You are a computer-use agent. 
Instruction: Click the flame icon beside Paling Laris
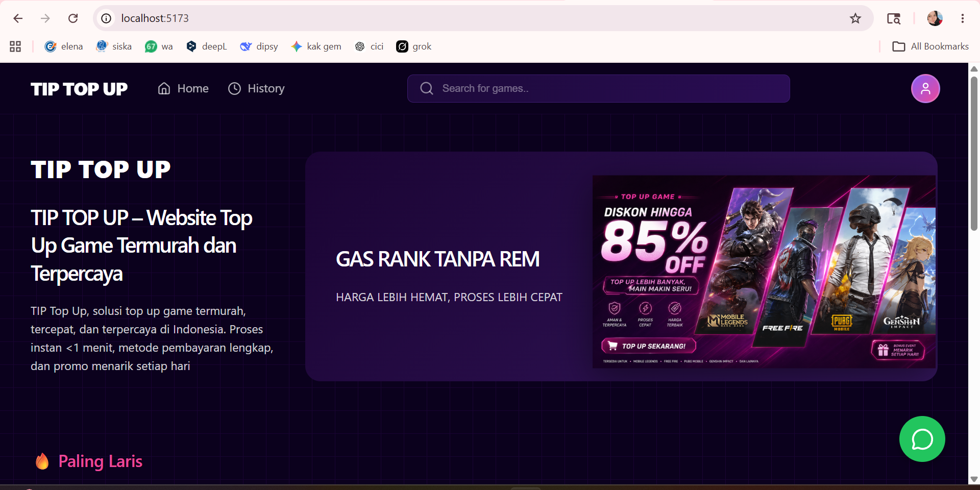pyautogui.click(x=42, y=461)
